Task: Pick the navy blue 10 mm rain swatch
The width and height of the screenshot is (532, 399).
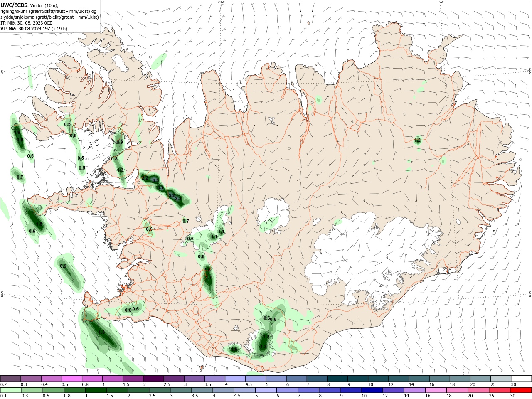Action: (373, 390)
